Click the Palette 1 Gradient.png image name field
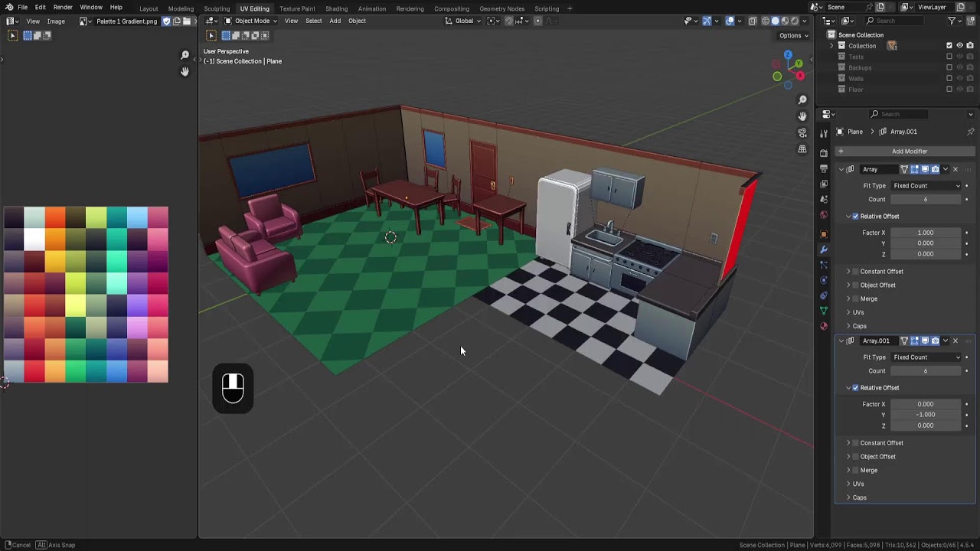This screenshot has height=551, width=980. [126, 21]
